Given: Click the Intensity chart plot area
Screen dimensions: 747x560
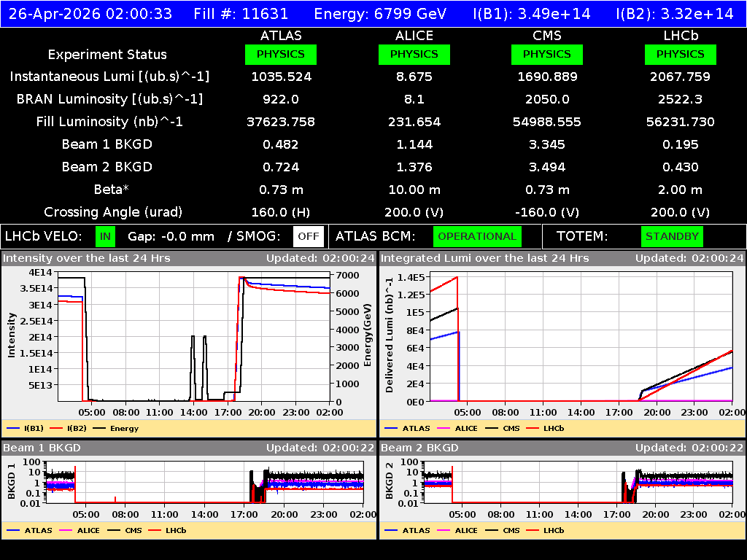Looking at the screenshot, I should [194, 337].
